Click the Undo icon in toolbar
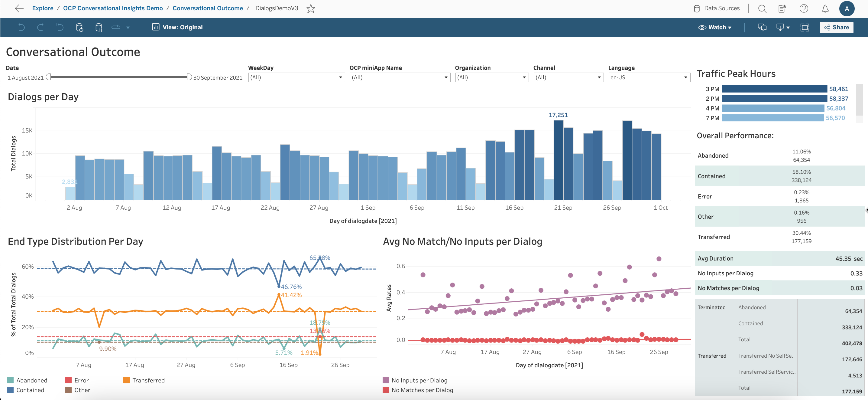 click(x=21, y=27)
